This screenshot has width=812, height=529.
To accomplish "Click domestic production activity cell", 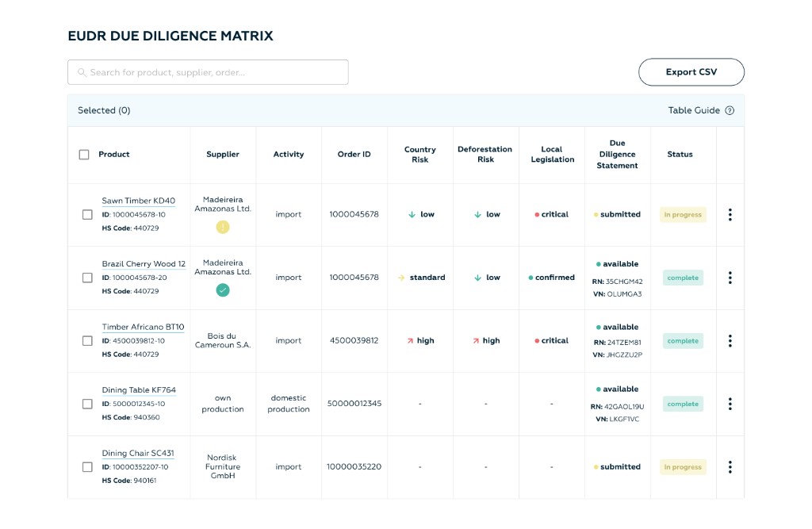I will click(289, 404).
